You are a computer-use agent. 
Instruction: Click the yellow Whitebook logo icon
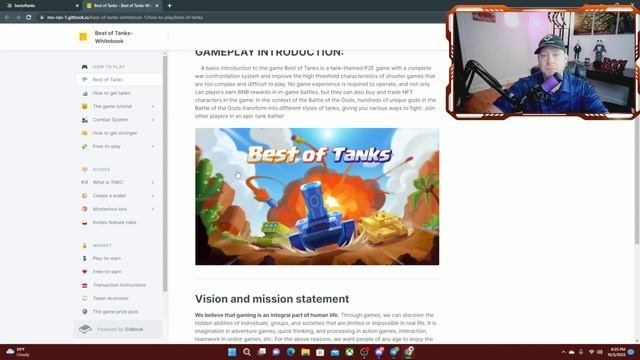click(83, 37)
